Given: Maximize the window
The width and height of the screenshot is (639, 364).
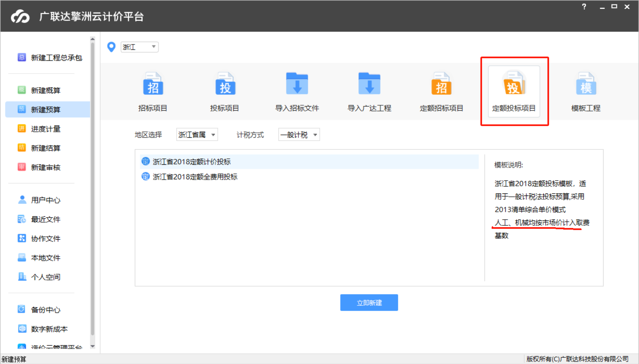Looking at the screenshot, I should coord(614,6).
